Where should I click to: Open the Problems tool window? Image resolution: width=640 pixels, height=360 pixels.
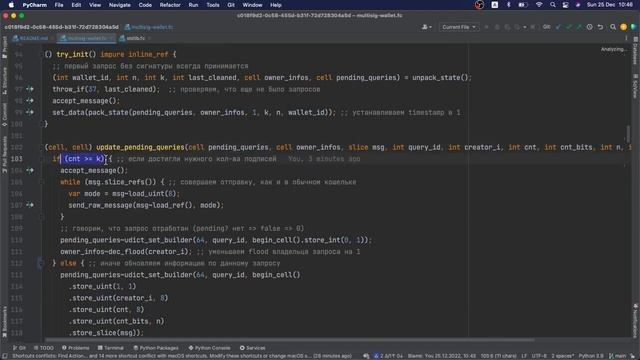tap(76, 348)
